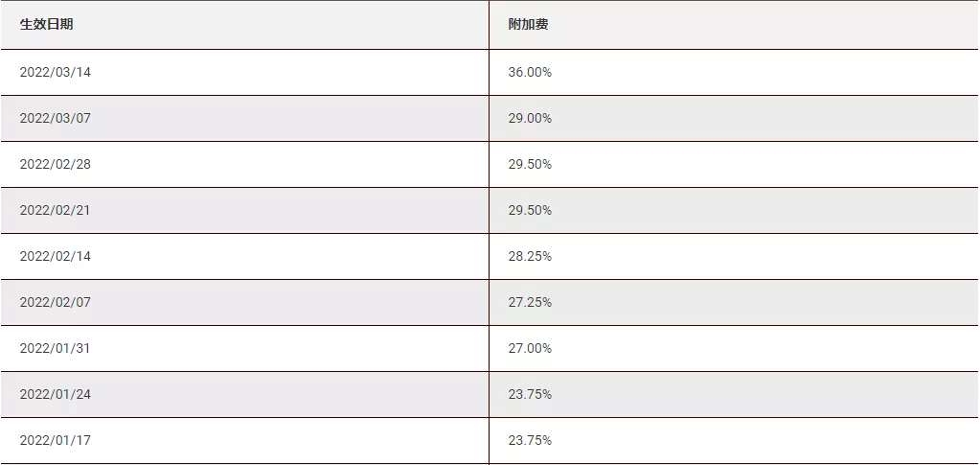The image size is (980, 465).
Task: Click the 29.00% surcharge value
Action: pos(530,118)
